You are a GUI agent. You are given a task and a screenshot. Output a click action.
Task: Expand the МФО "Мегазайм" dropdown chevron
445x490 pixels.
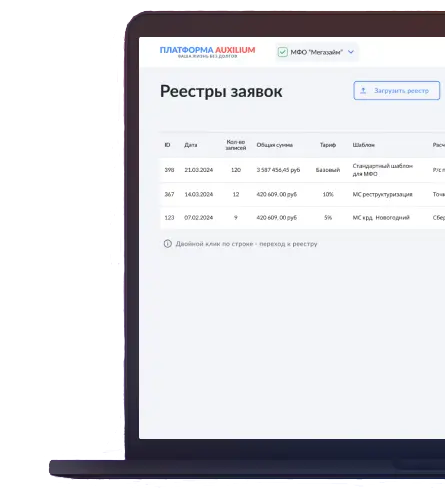coord(351,52)
